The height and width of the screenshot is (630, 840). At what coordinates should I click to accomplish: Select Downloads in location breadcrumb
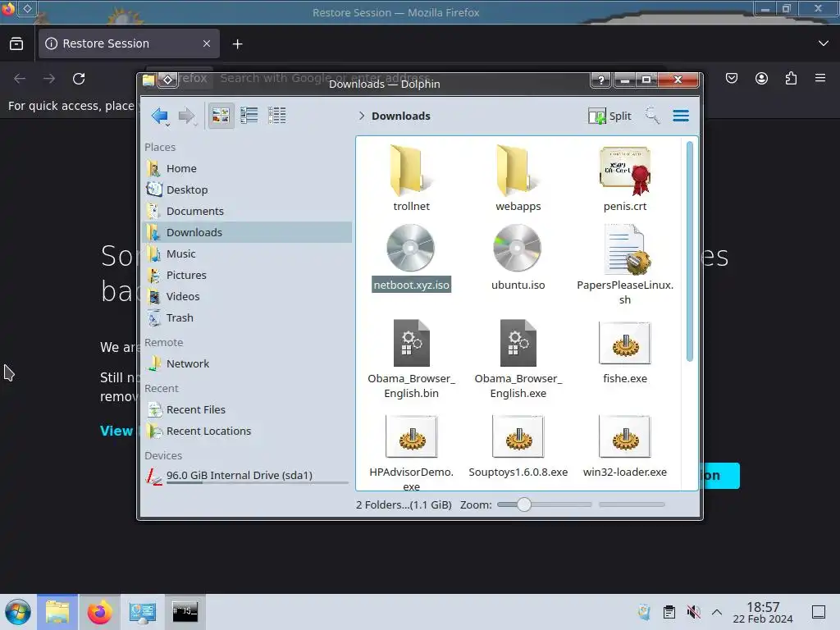pos(400,116)
